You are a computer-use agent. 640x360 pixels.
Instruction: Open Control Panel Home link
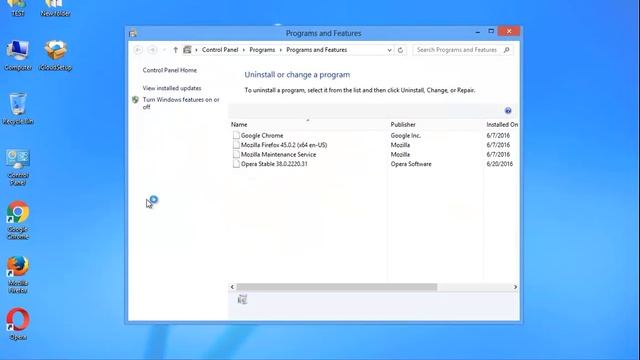[170, 70]
